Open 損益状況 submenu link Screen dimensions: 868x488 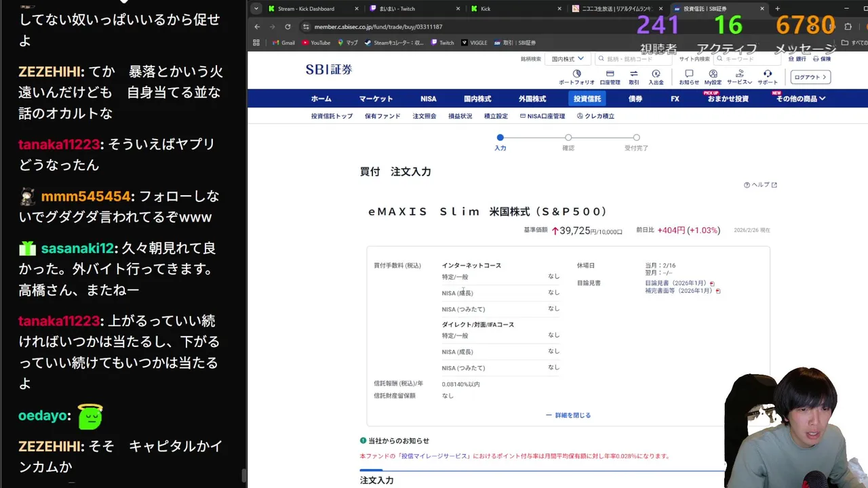tap(460, 116)
